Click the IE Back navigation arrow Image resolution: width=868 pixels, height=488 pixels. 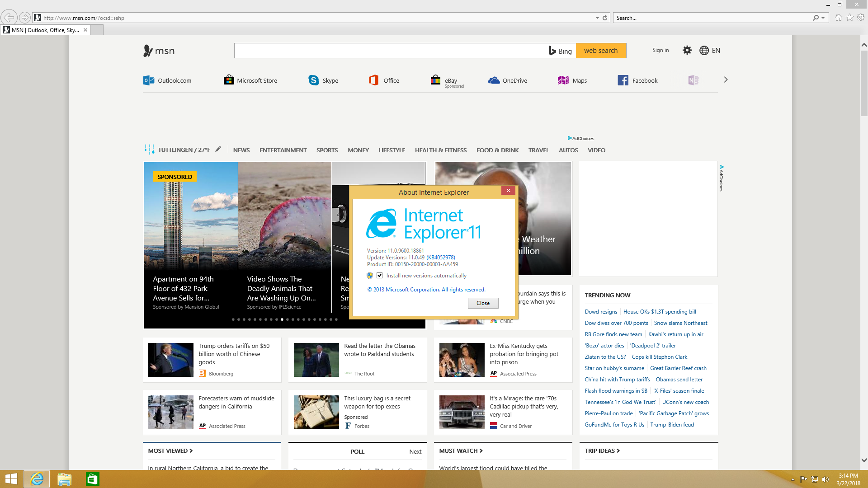[x=9, y=18]
